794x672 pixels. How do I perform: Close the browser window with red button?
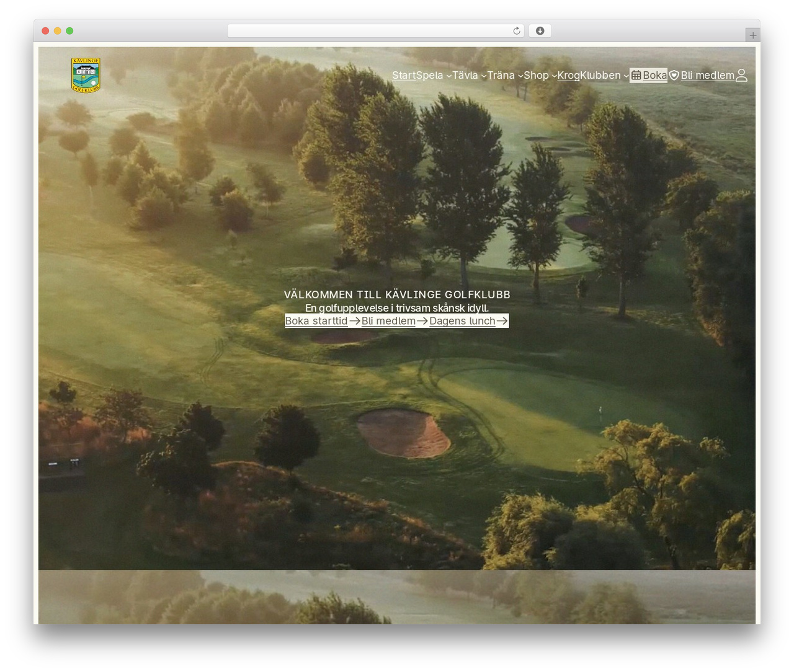tap(45, 31)
